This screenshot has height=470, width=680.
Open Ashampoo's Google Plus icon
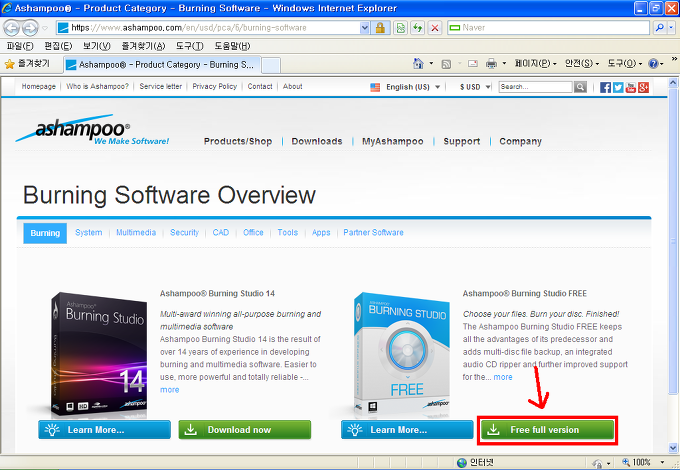644,87
